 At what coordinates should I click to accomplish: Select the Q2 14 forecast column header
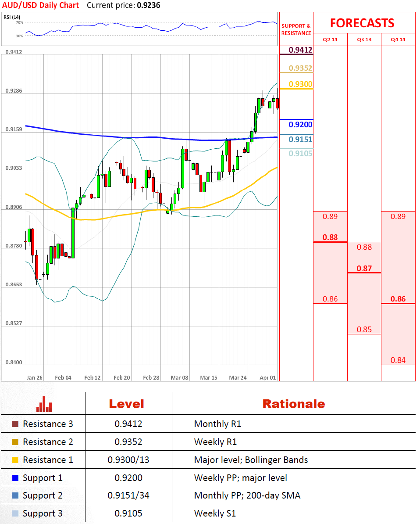[x=330, y=39]
